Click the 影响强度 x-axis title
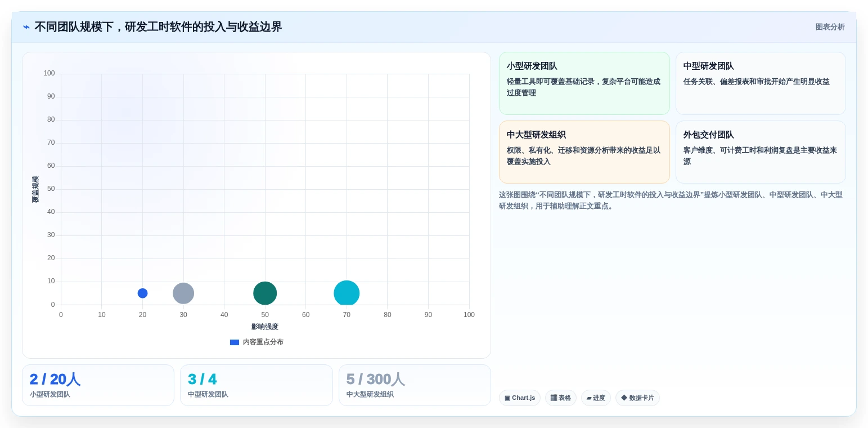Screen dimensions: 868x428 pos(265,327)
